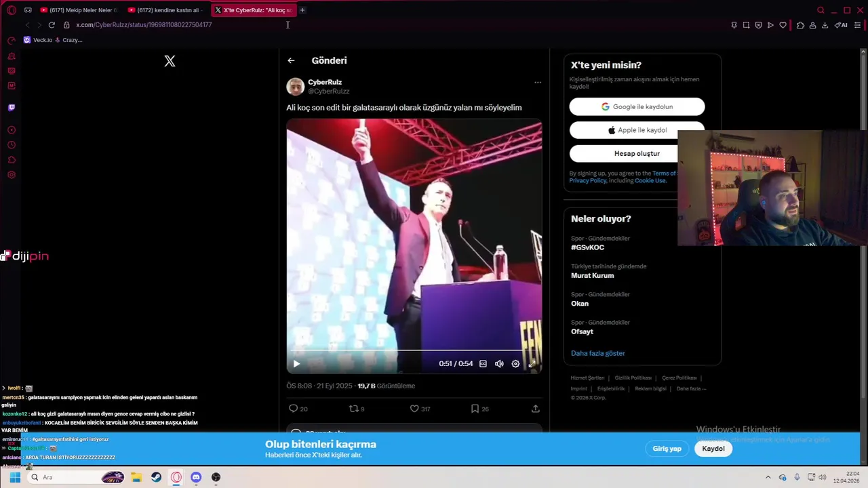Like the post with the heart icon
This screenshot has height=488, width=868.
[x=414, y=409]
